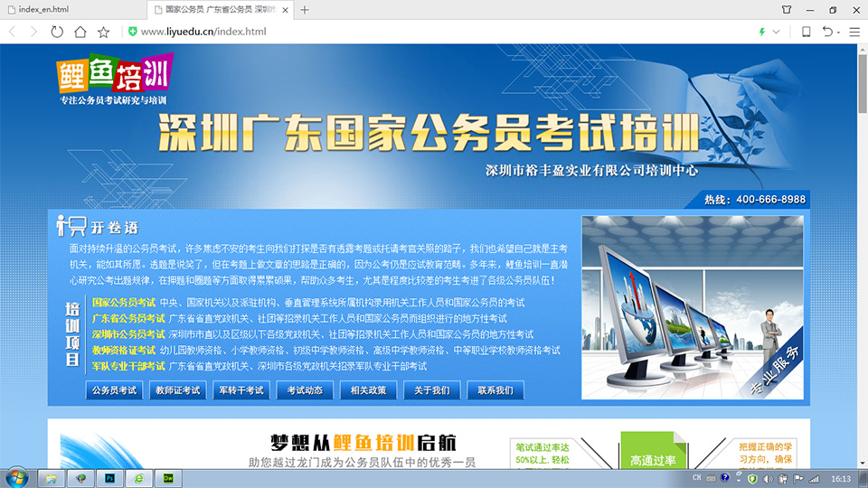Viewport: 868px width, 488px height.
Task: Open Photoshop from the taskbar
Action: (x=109, y=477)
